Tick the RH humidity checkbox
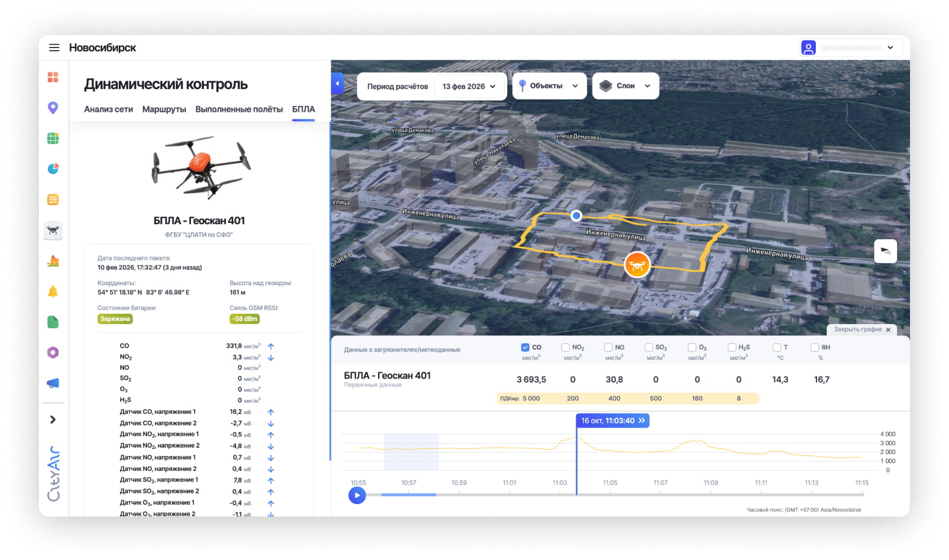 coord(815,348)
